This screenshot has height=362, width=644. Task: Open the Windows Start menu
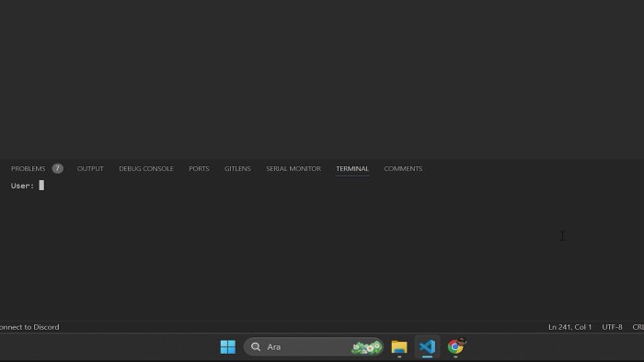pyautogui.click(x=228, y=346)
